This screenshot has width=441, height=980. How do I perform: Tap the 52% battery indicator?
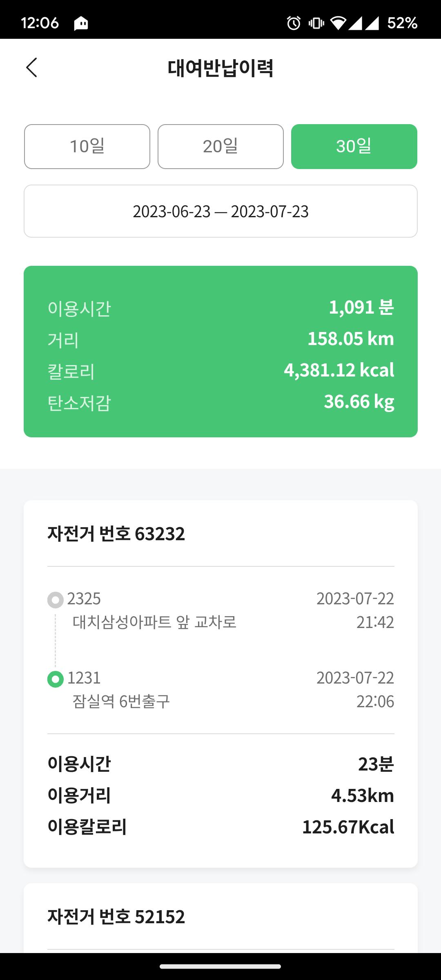pyautogui.click(x=402, y=23)
